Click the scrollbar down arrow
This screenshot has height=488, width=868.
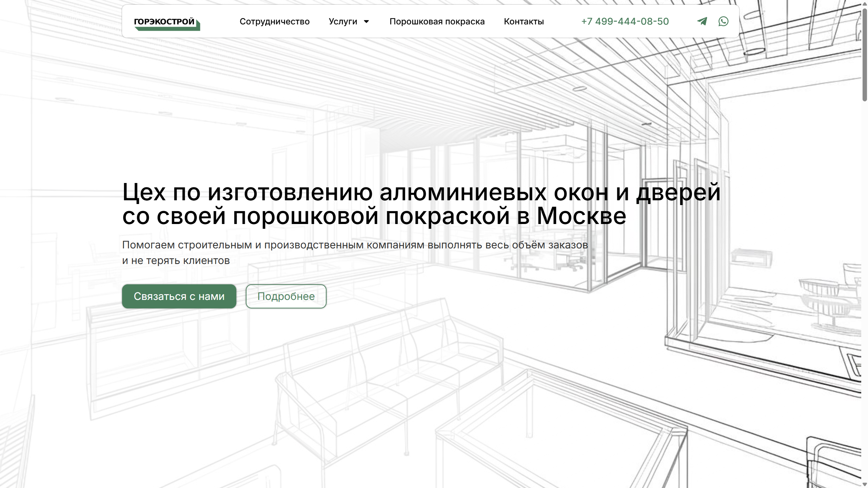[x=864, y=485]
